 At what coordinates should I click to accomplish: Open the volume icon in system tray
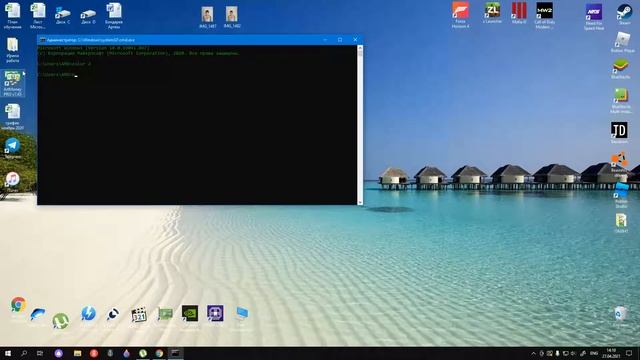[573, 353]
